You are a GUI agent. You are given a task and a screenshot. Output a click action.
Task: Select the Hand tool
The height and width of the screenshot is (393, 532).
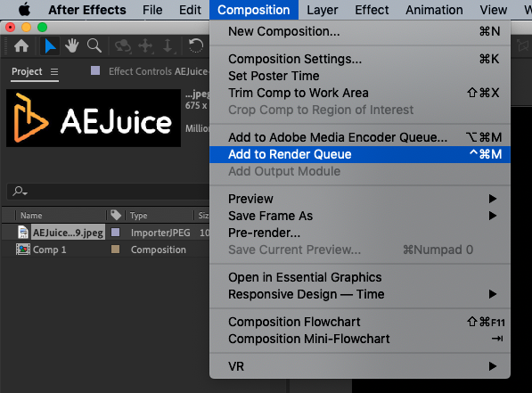tap(72, 45)
